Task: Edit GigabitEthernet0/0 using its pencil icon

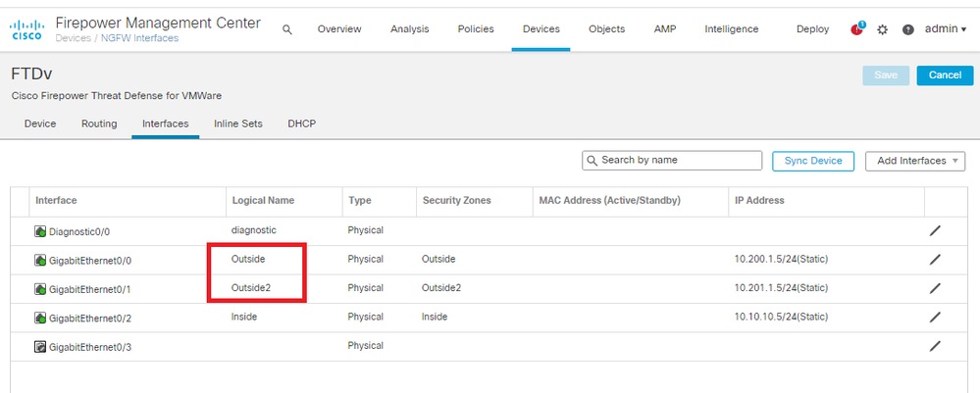Action: point(935,260)
